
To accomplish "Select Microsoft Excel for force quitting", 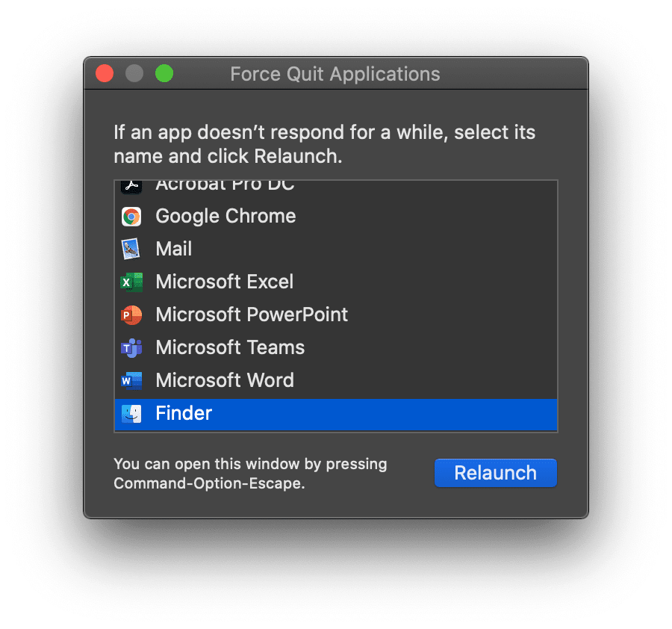I will [224, 282].
